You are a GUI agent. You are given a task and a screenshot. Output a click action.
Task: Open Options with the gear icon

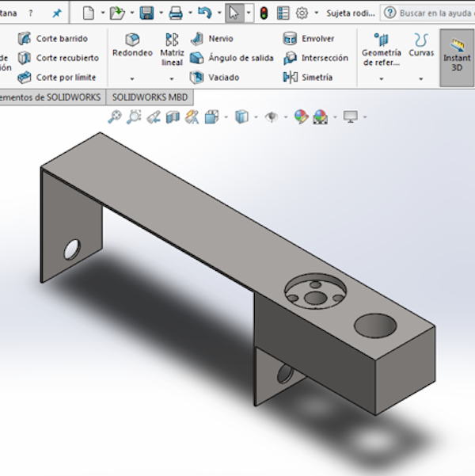coord(302,13)
